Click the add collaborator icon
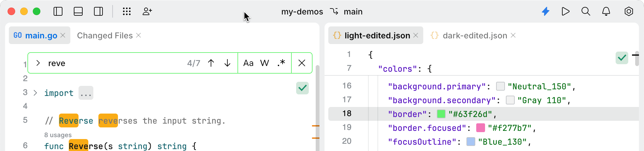The height and width of the screenshot is (151, 644). point(147,12)
